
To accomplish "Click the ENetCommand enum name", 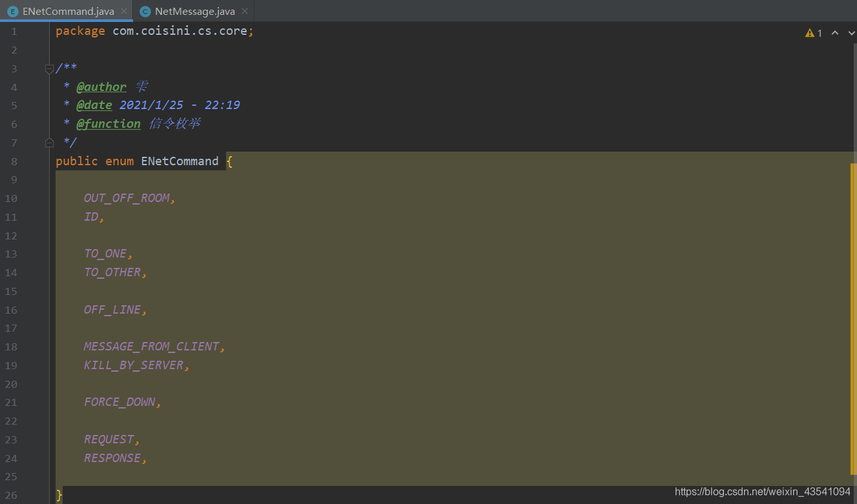I will (x=180, y=161).
